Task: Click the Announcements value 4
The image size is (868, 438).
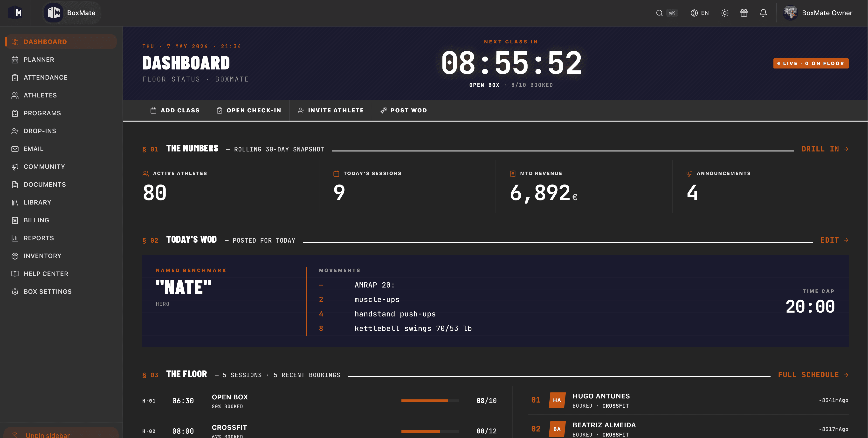Action: 692,193
